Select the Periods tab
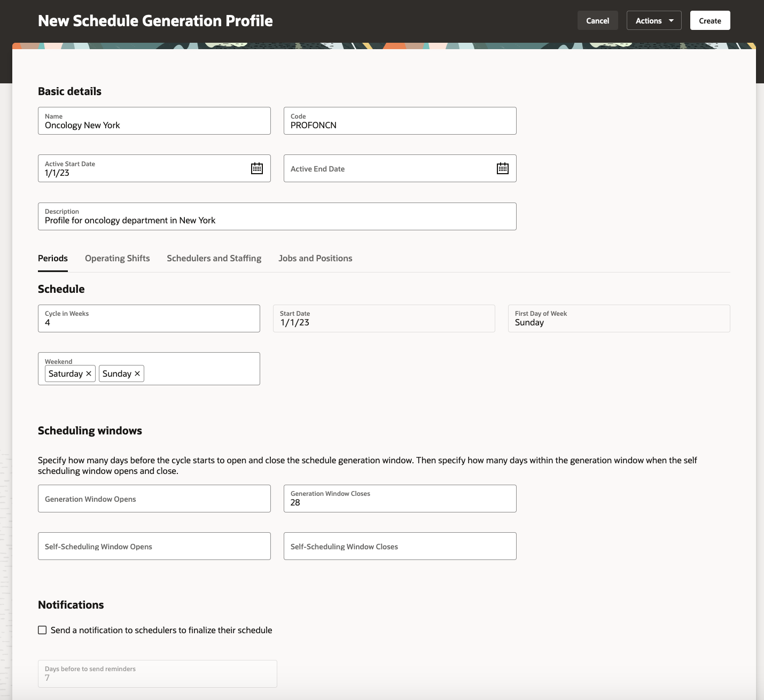764x700 pixels. point(52,258)
